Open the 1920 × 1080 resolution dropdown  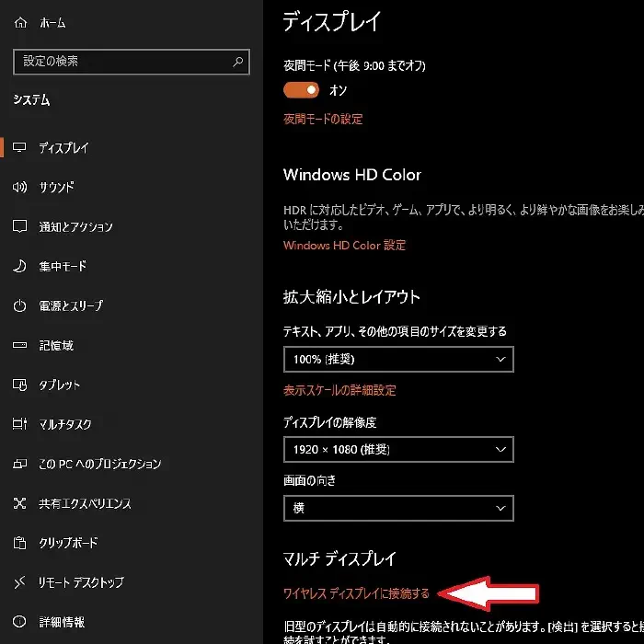(x=398, y=449)
